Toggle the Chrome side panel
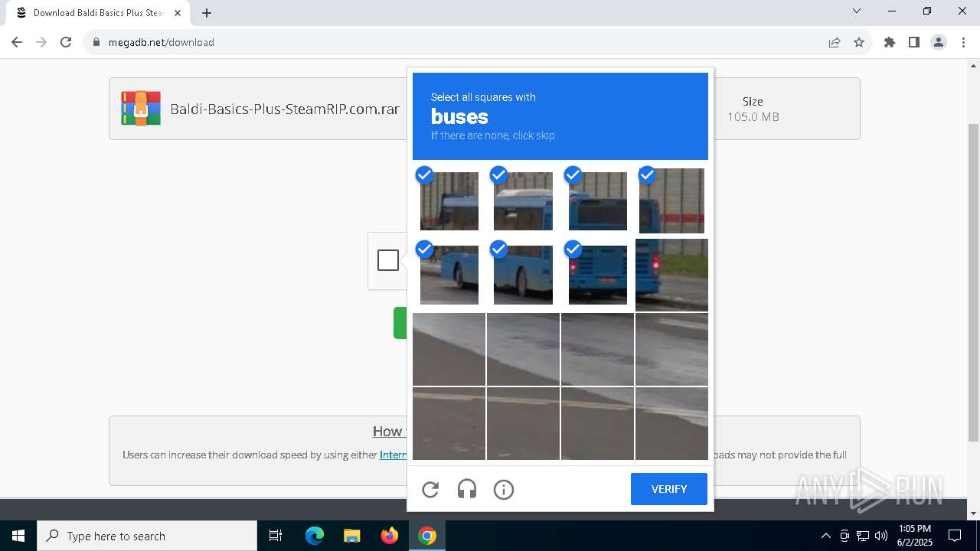Viewport: 980px width, 551px height. click(x=914, y=42)
